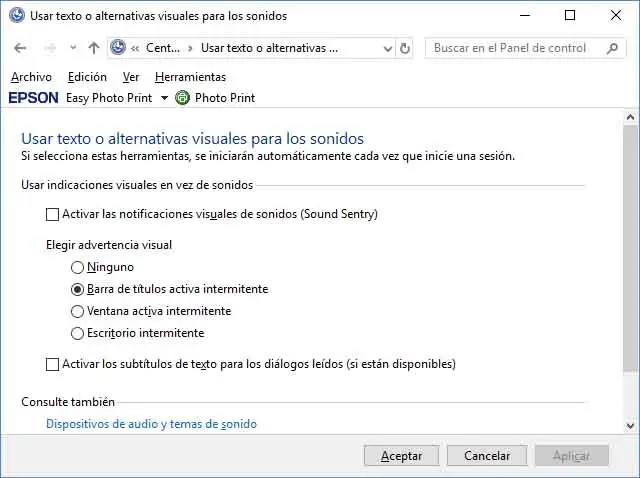Expand the address bar history dropdown
Screen dimensions: 640x478
coord(387,48)
